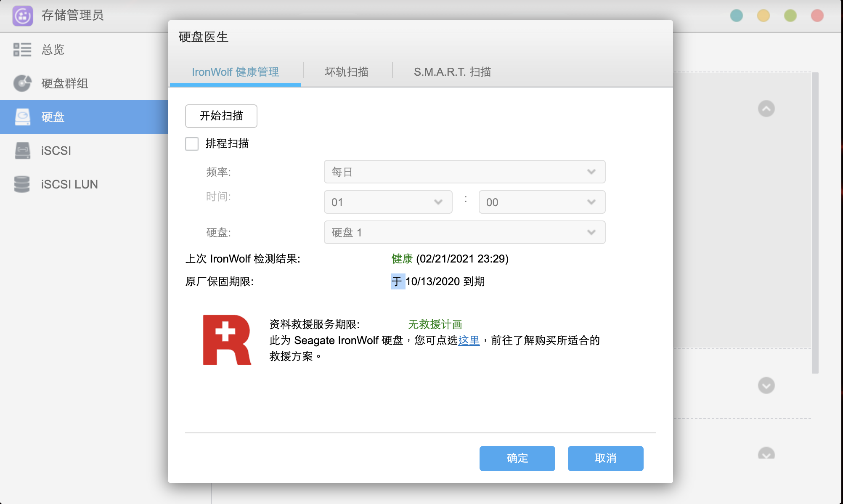
Task: Open the minute dropdown showing 00
Action: click(x=542, y=202)
